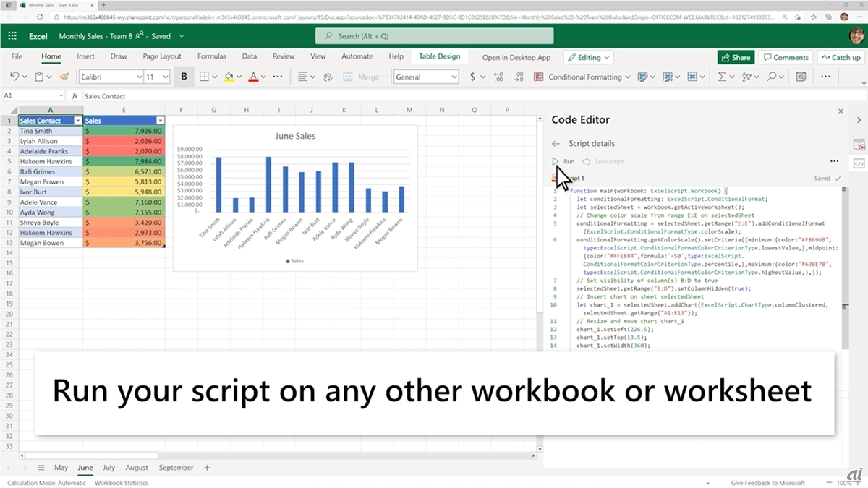
Task: Toggle filter on Sales Contact column header
Action: 77,121
